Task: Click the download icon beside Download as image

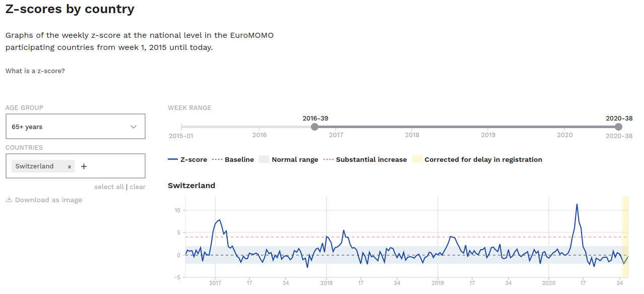Action: (9, 200)
